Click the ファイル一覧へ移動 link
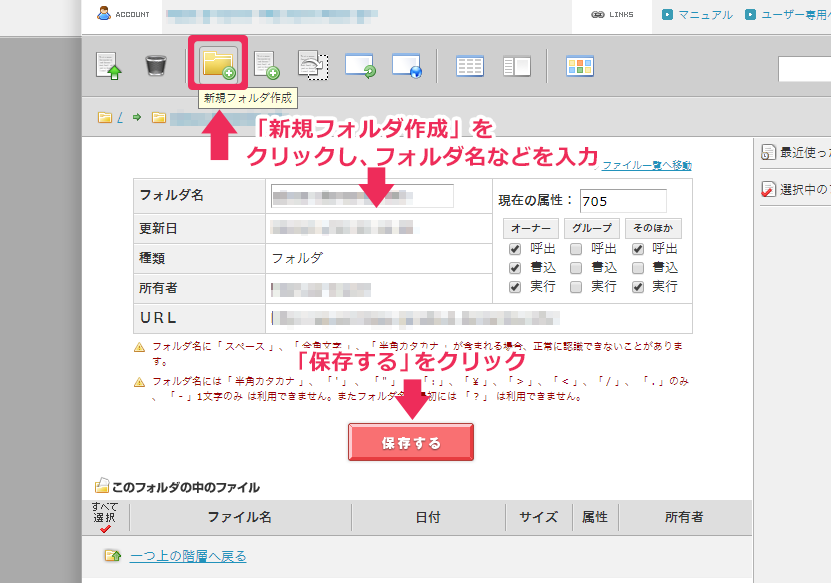 (x=646, y=165)
